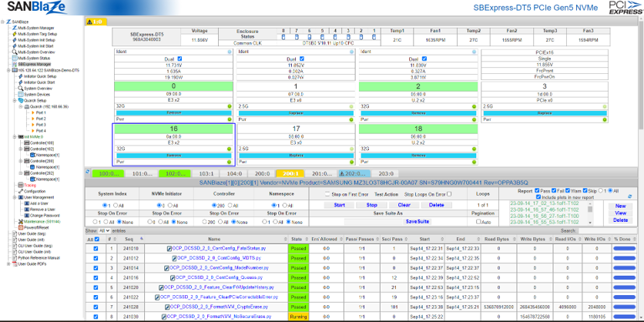Expand the User Guide PDFs tree node

tap(7, 263)
